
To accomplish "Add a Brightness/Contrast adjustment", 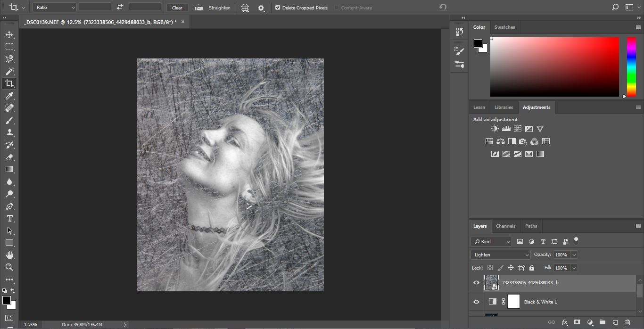I will pyautogui.click(x=495, y=129).
